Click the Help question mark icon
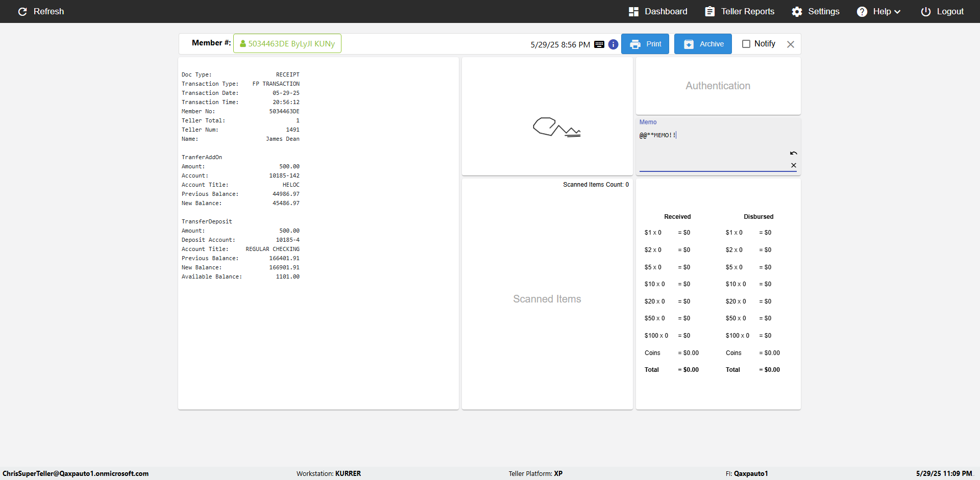 click(x=862, y=11)
